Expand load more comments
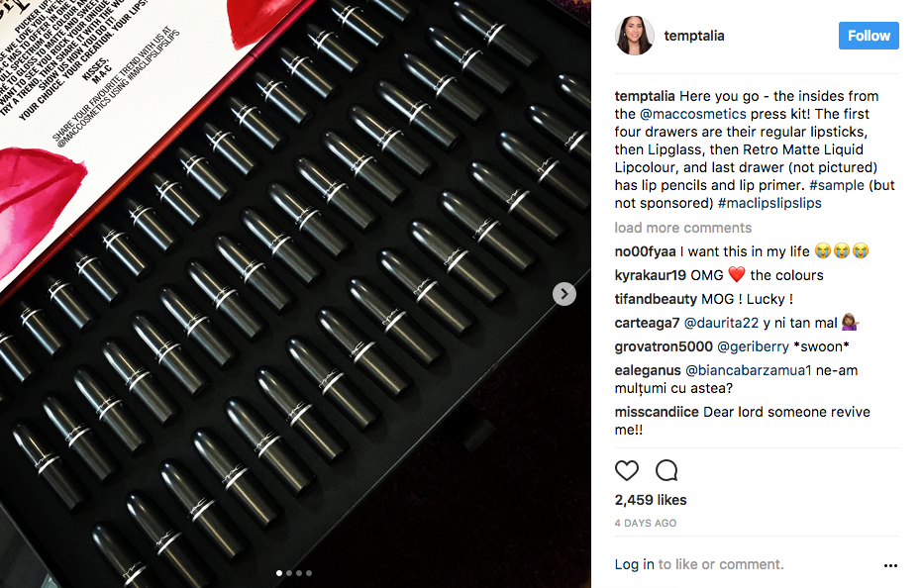Image resolution: width=922 pixels, height=588 pixels. pyautogui.click(x=682, y=228)
